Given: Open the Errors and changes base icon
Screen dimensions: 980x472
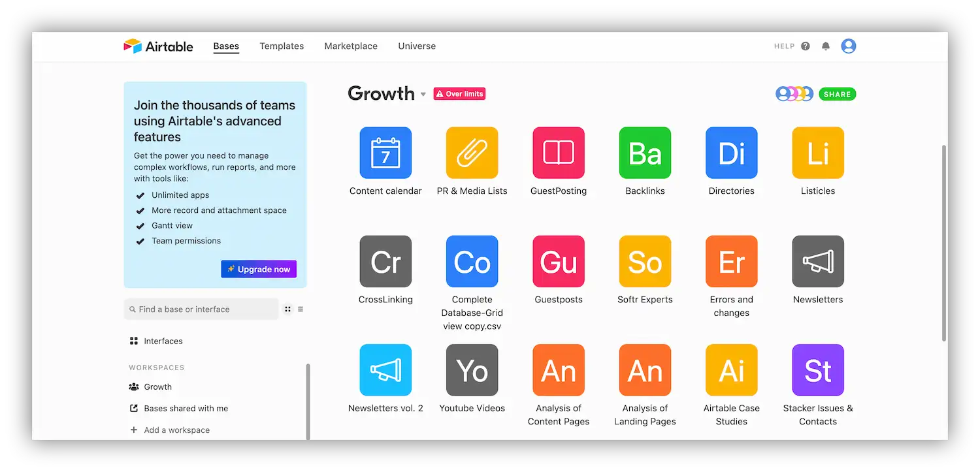Looking at the screenshot, I should 732,261.
